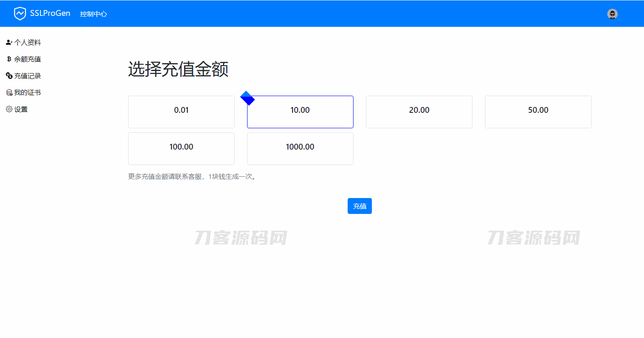Viewport: 644px width, 338px height.
Task: Click the SSLProGen shield logo
Action: [x=20, y=13]
